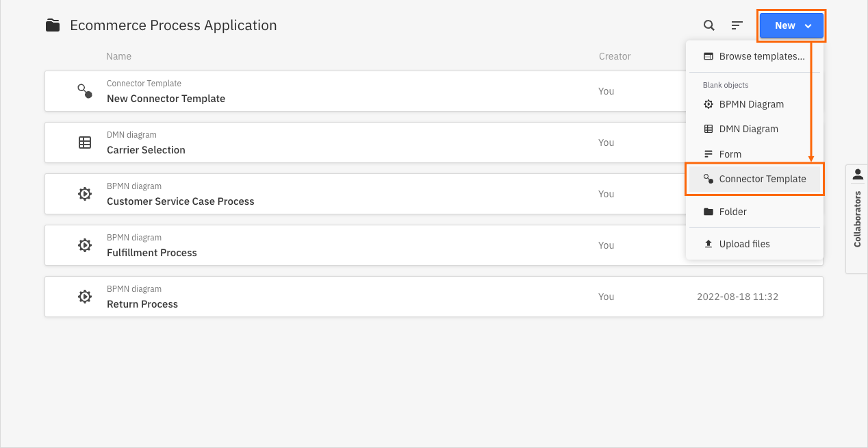Choose Upload files option
Image resolution: width=868 pixels, height=448 pixels.
point(744,244)
